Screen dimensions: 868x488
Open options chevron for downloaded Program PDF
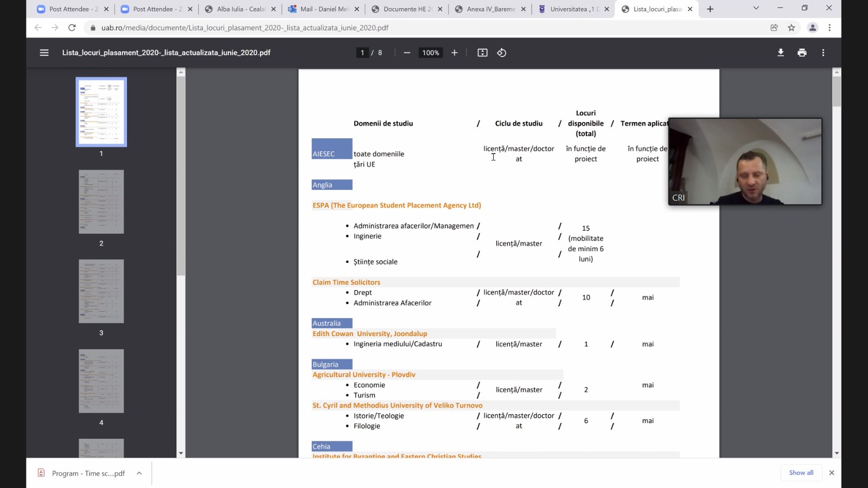(139, 473)
